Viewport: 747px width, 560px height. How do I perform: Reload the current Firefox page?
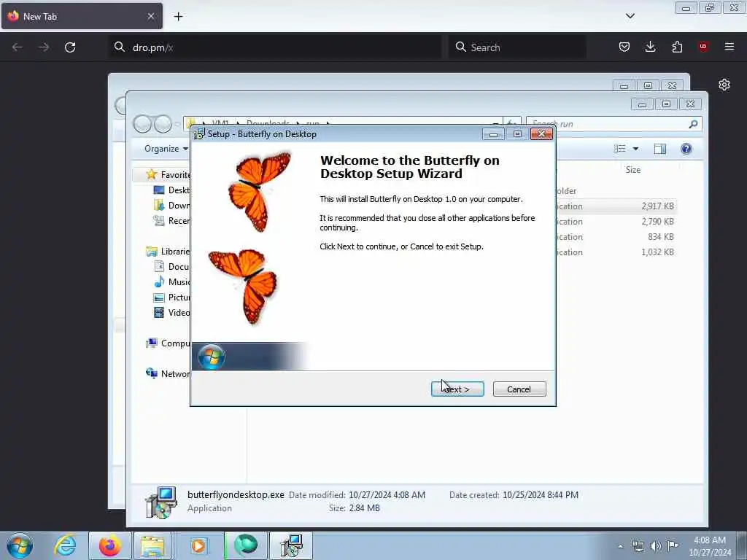tap(70, 47)
